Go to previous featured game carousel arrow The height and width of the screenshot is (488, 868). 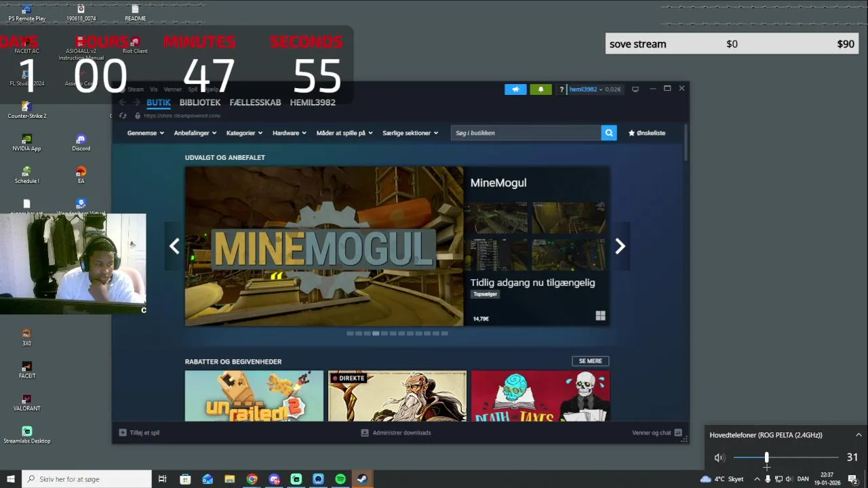pyautogui.click(x=174, y=247)
